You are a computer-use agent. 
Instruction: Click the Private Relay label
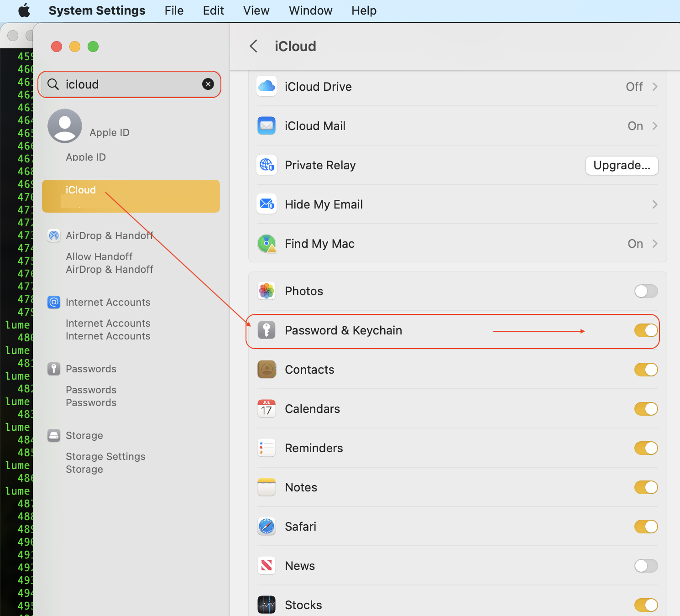point(320,165)
